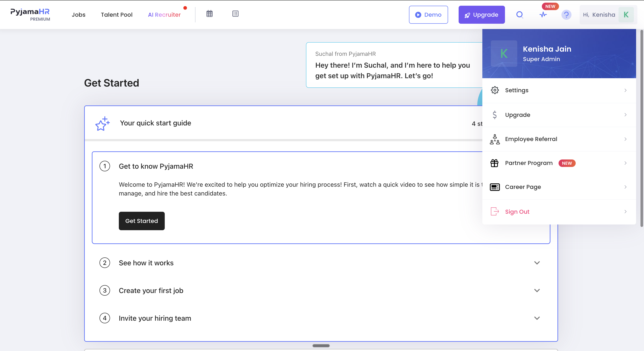The width and height of the screenshot is (644, 351).
Task: Open the calendar icon in top navigation
Action: tap(210, 14)
